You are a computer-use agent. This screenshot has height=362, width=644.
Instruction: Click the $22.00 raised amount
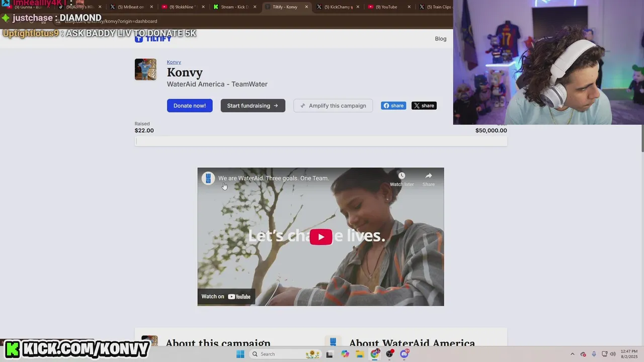[x=144, y=131]
